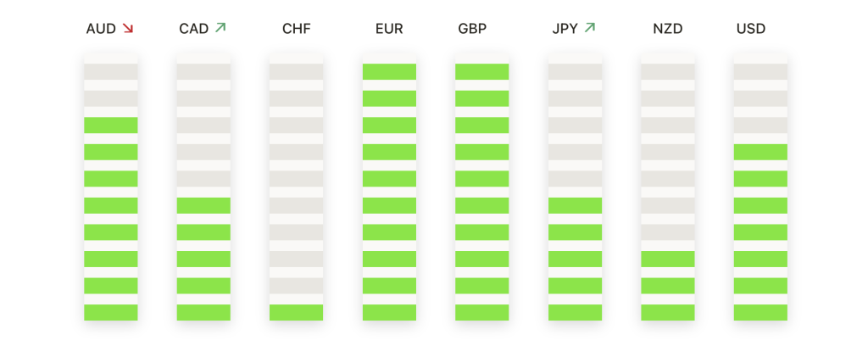Click the bottom green bar in JPY meter
The image size is (868, 346).
(576, 312)
